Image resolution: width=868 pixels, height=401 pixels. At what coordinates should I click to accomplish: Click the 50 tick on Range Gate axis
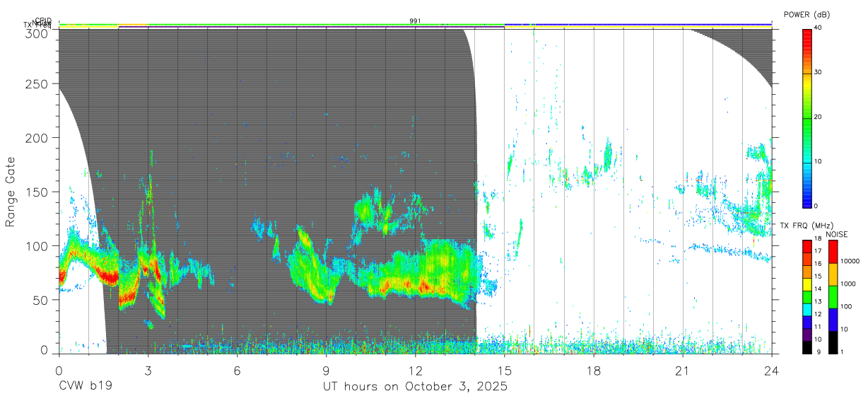(x=41, y=300)
